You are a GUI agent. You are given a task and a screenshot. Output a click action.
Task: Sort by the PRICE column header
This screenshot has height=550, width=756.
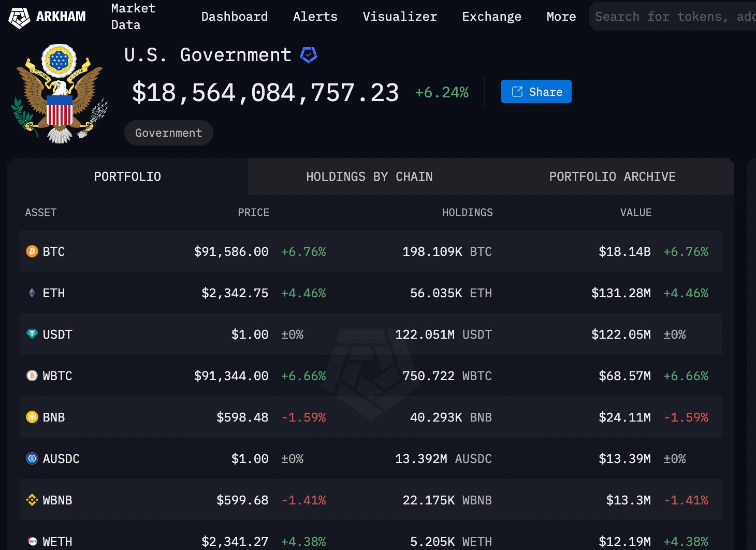(253, 212)
